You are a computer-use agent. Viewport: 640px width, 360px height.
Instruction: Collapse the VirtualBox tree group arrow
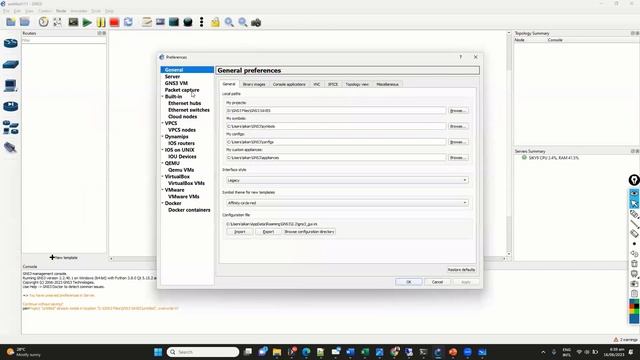tap(162, 176)
